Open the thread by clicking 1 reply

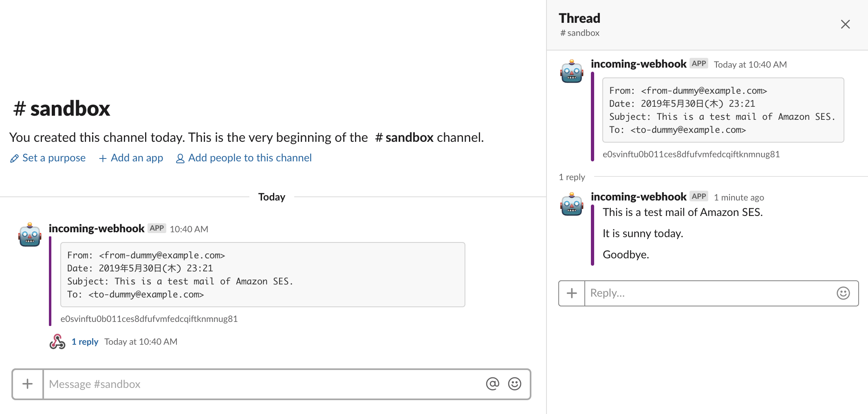click(85, 341)
